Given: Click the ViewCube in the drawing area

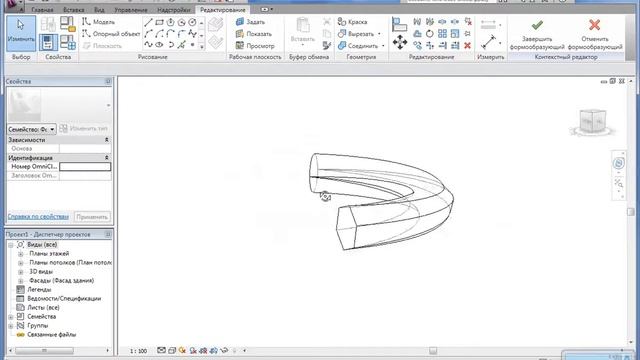Looking at the screenshot, I should click(592, 122).
